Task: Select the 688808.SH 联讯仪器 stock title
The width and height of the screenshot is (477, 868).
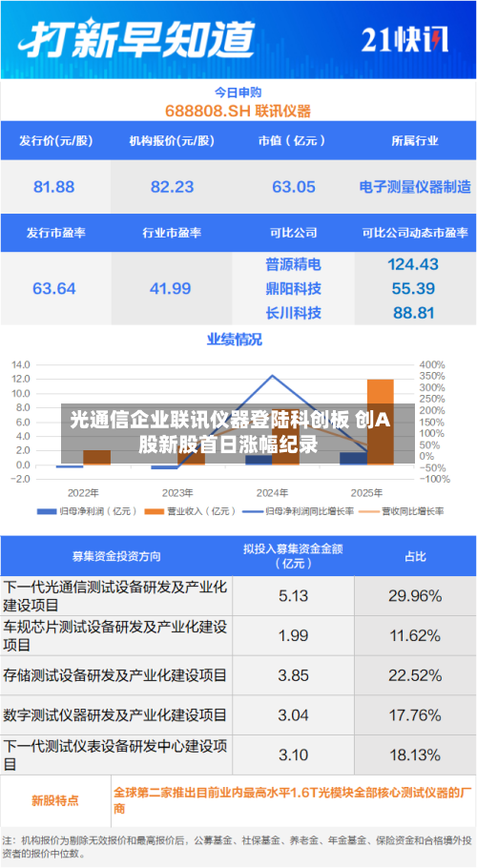Action: (x=238, y=112)
